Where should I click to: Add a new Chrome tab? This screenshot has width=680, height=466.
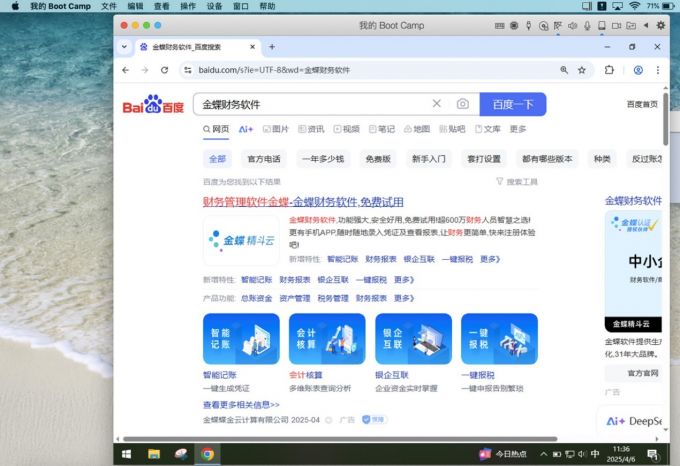pos(272,47)
